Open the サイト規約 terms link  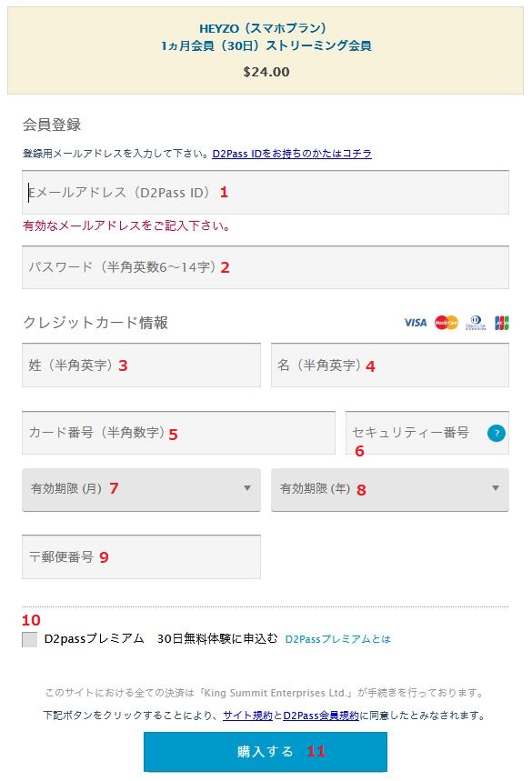247,716
